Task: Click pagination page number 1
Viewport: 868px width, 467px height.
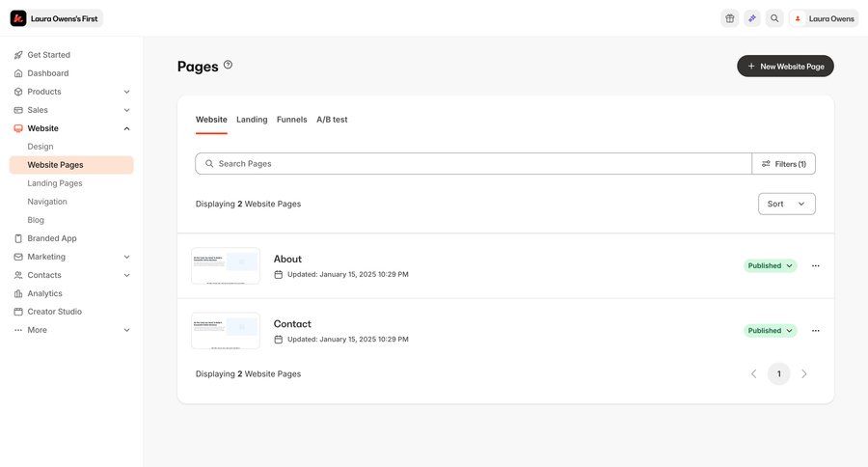Action: 779,374
